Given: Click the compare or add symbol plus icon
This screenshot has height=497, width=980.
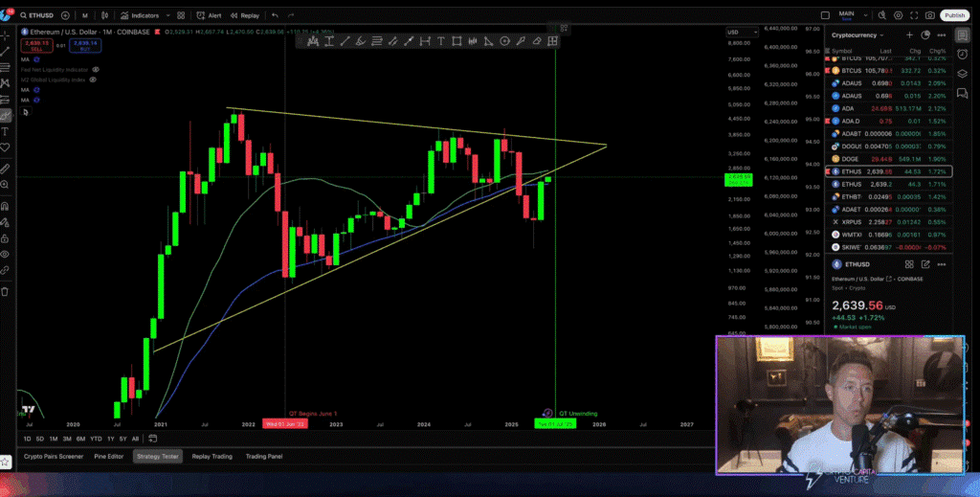Looking at the screenshot, I should point(65,15).
